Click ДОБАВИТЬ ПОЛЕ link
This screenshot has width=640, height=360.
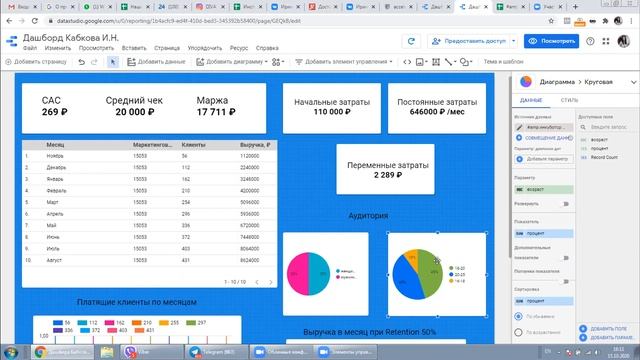click(604, 329)
